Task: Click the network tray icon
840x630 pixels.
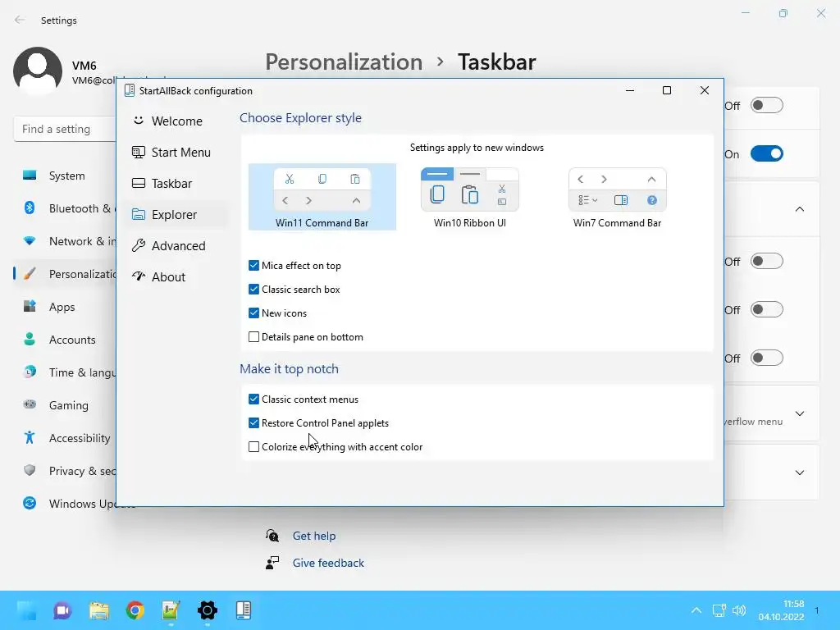Action: pyautogui.click(x=719, y=610)
